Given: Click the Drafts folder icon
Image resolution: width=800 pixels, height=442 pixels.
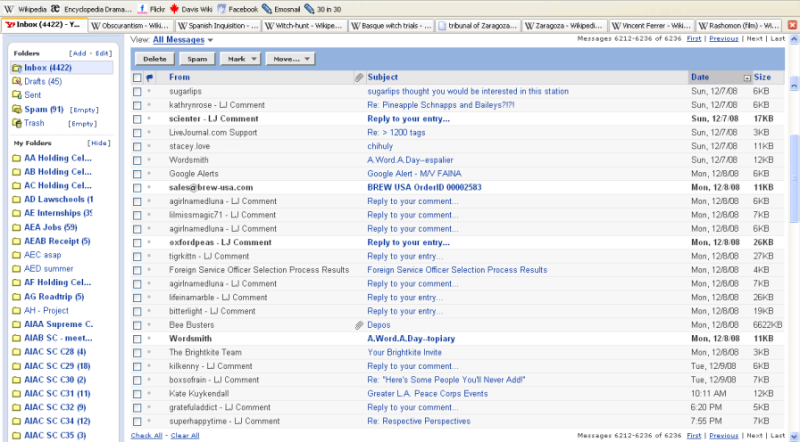Looking at the screenshot, I should click(17, 81).
